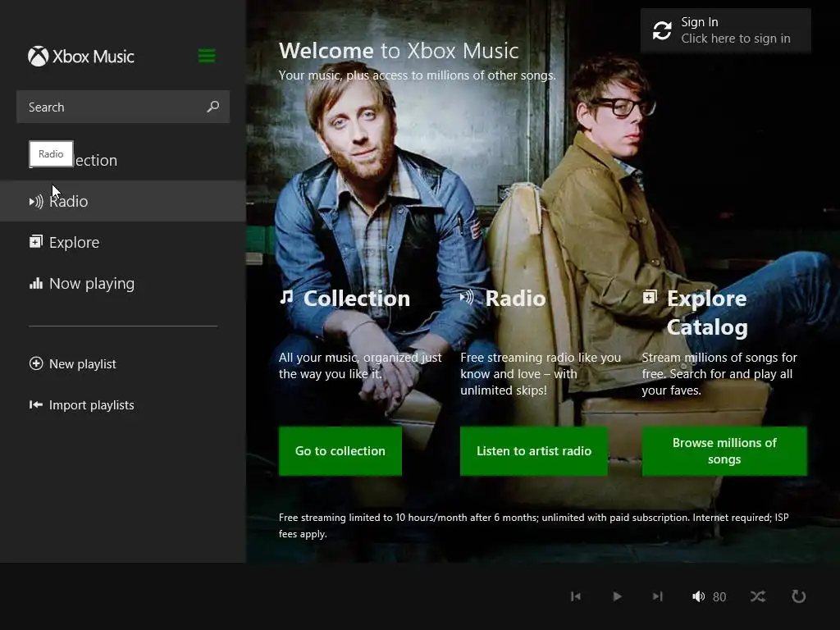Image resolution: width=840 pixels, height=630 pixels.
Task: Click the Radio icon in welcome panel
Action: click(x=467, y=297)
